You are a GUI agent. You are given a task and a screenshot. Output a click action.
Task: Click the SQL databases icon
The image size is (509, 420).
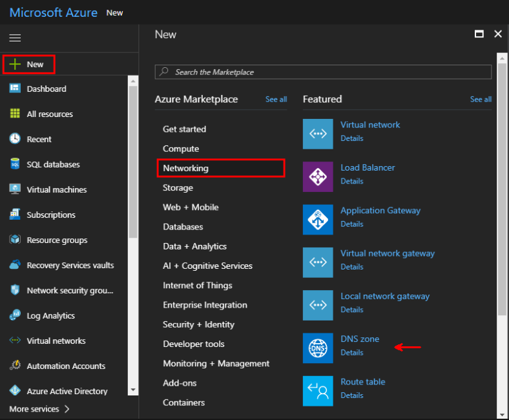[15, 164]
